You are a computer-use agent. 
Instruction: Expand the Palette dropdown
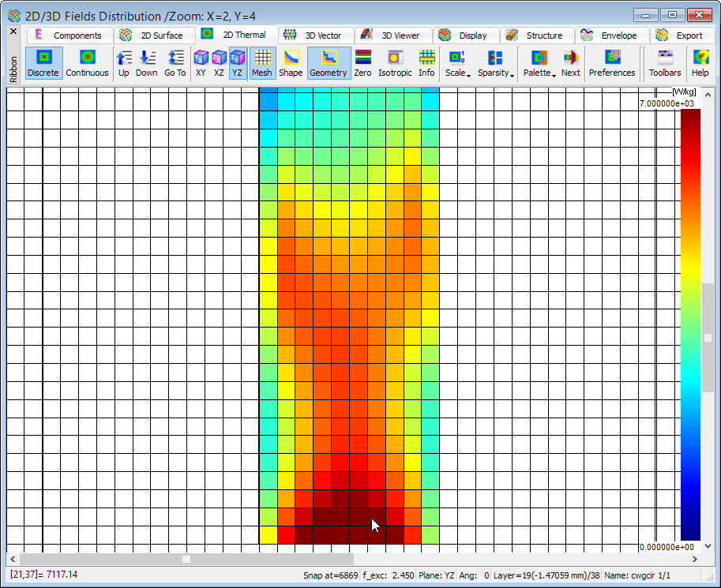539,63
